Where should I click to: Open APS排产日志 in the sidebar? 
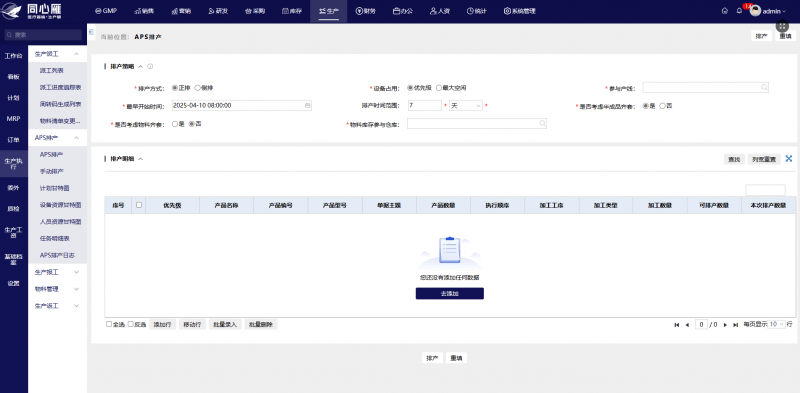57,255
